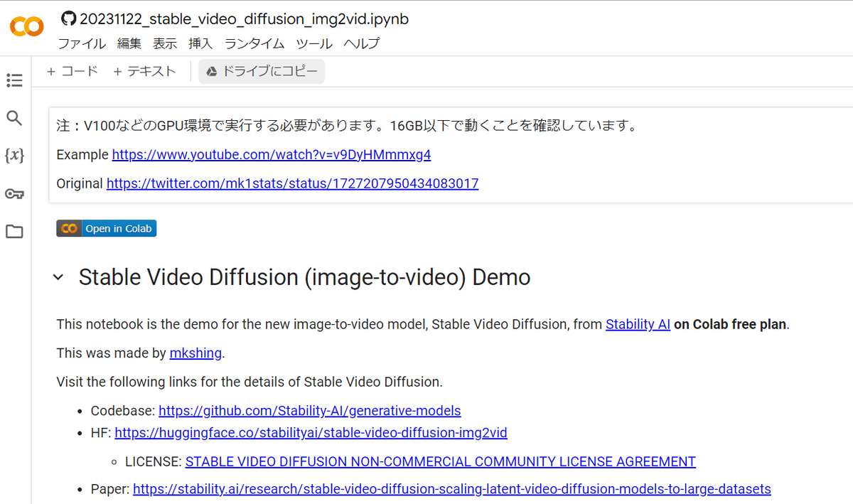Viewport: 853px width, 504px height.
Task: Open the files folder sidebar icon
Action: click(x=14, y=231)
